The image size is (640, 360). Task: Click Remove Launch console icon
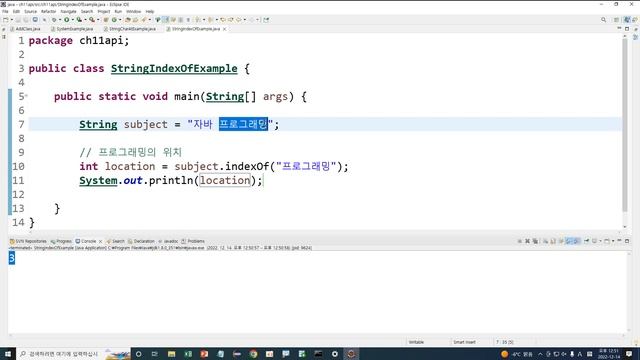click(527, 241)
